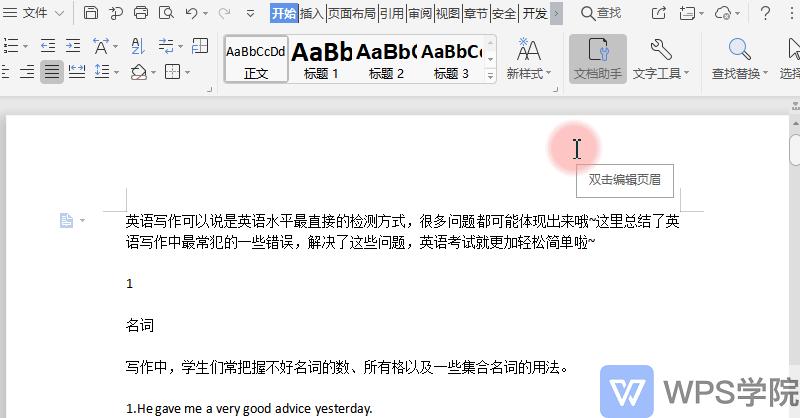This screenshot has height=418, width=800.
Task: Expand the border options dropdown arrow
Action: pos(187,73)
